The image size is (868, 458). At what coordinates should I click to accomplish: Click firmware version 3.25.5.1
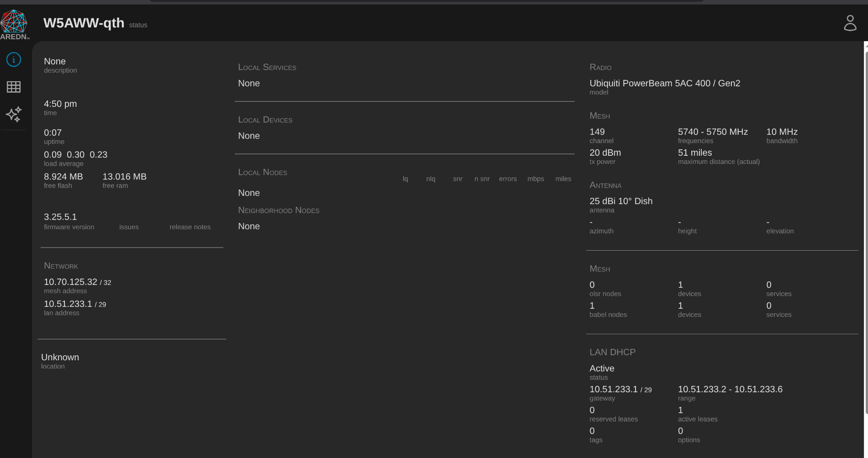60,217
